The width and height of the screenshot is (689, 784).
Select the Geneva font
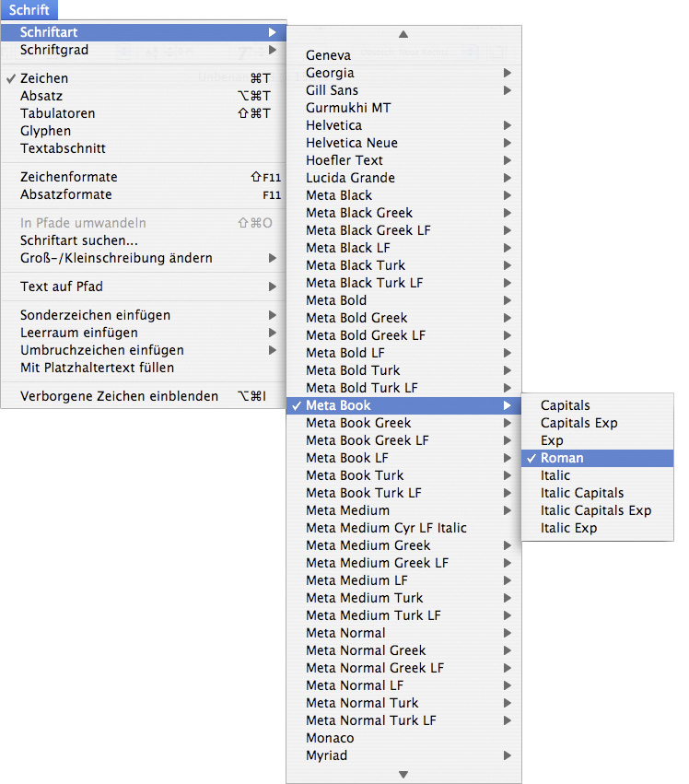pyautogui.click(x=404, y=55)
